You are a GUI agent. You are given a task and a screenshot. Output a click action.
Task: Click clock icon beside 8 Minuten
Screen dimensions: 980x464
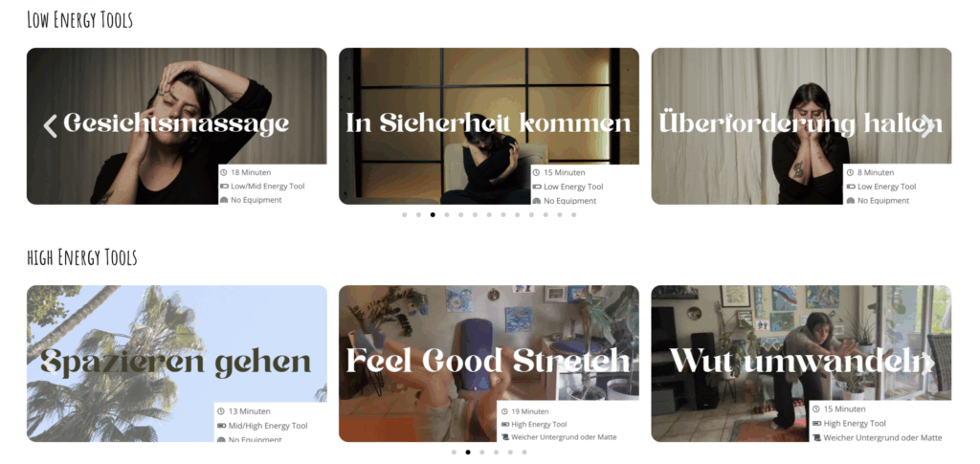(850, 172)
